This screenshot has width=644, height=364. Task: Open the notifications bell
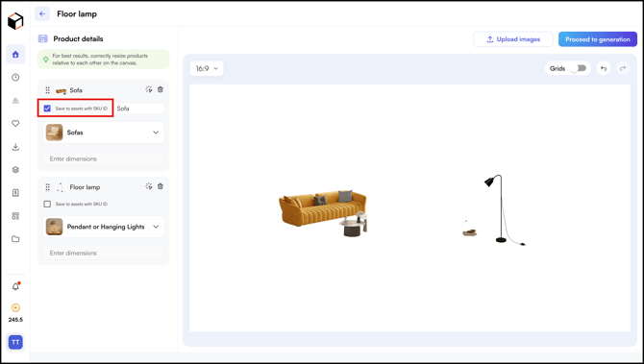[15, 286]
